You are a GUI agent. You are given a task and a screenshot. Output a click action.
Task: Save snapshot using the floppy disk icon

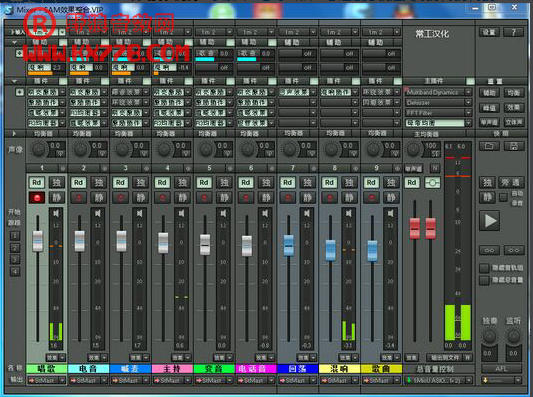point(514,146)
